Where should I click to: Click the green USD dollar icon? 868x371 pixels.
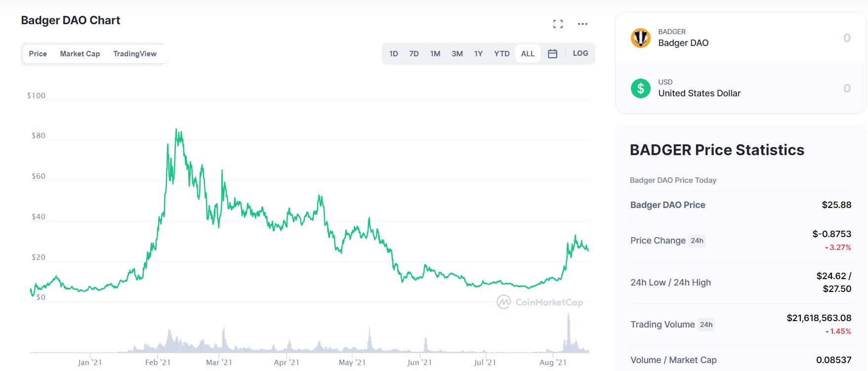coord(641,88)
